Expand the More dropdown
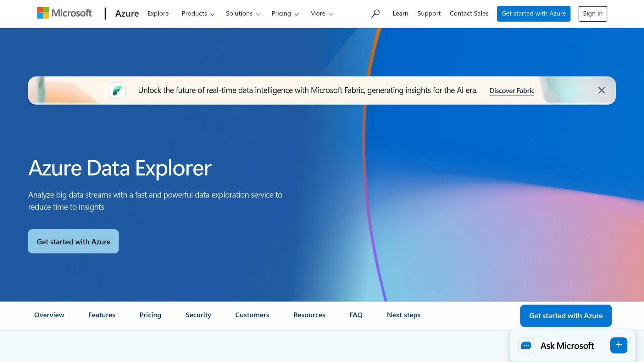 point(321,14)
